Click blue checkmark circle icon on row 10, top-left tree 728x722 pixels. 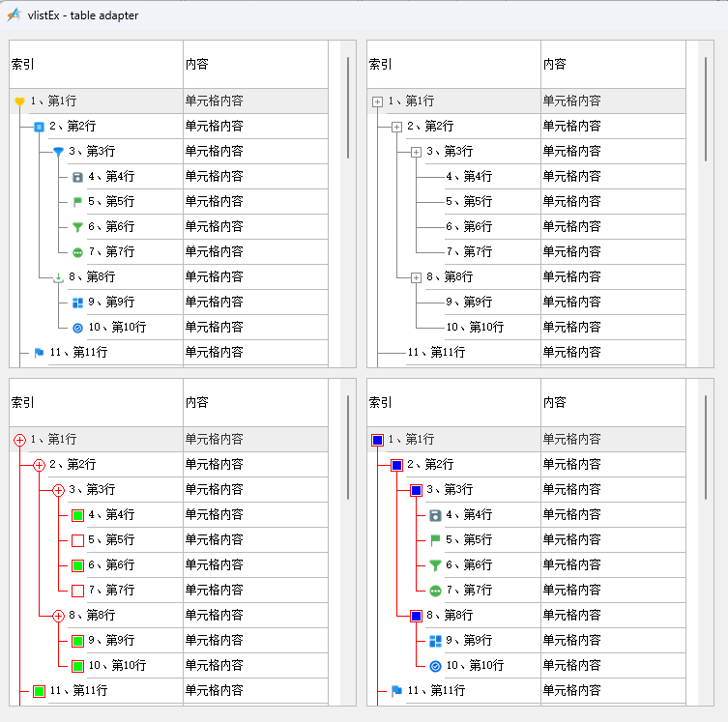coord(77,328)
